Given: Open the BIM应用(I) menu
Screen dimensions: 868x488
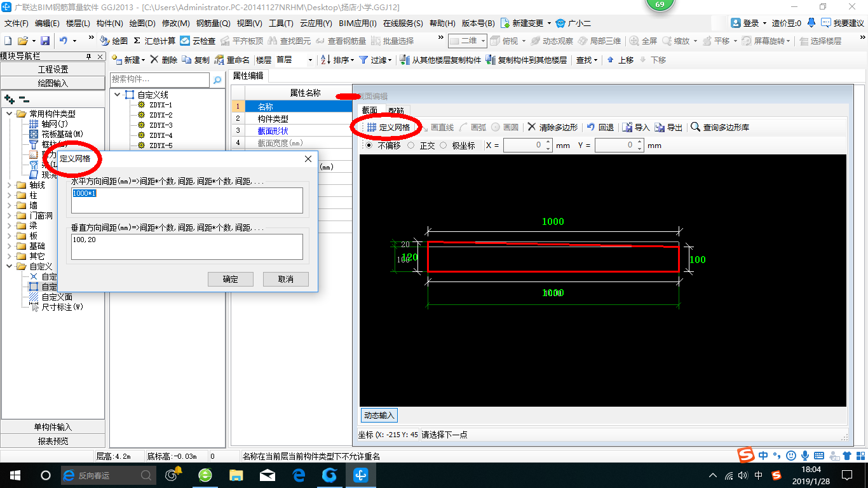Looking at the screenshot, I should tap(358, 24).
